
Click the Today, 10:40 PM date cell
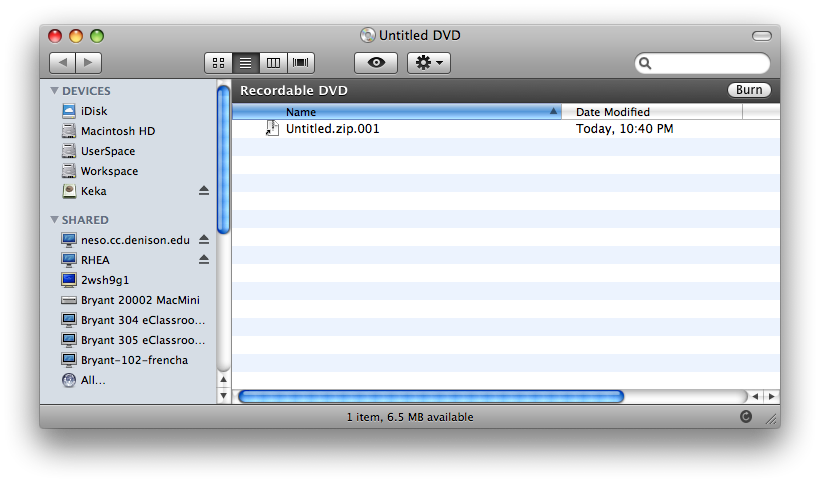click(624, 129)
